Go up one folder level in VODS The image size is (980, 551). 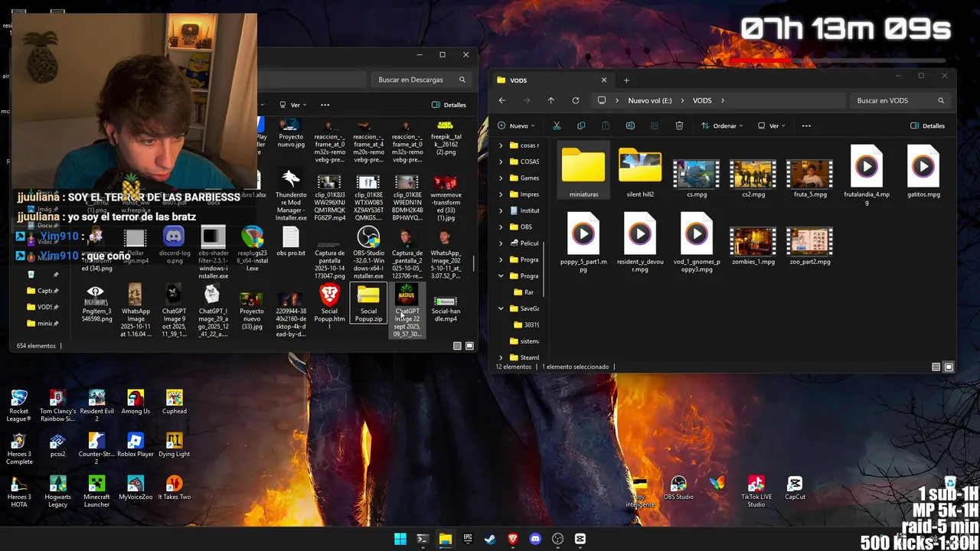[x=550, y=100]
